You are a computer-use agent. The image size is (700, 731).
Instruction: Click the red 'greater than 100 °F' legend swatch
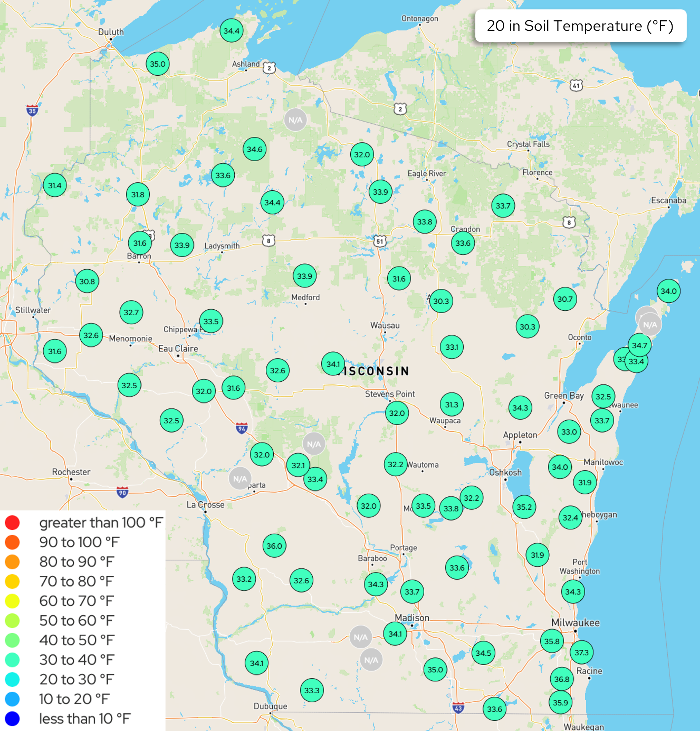(12, 523)
